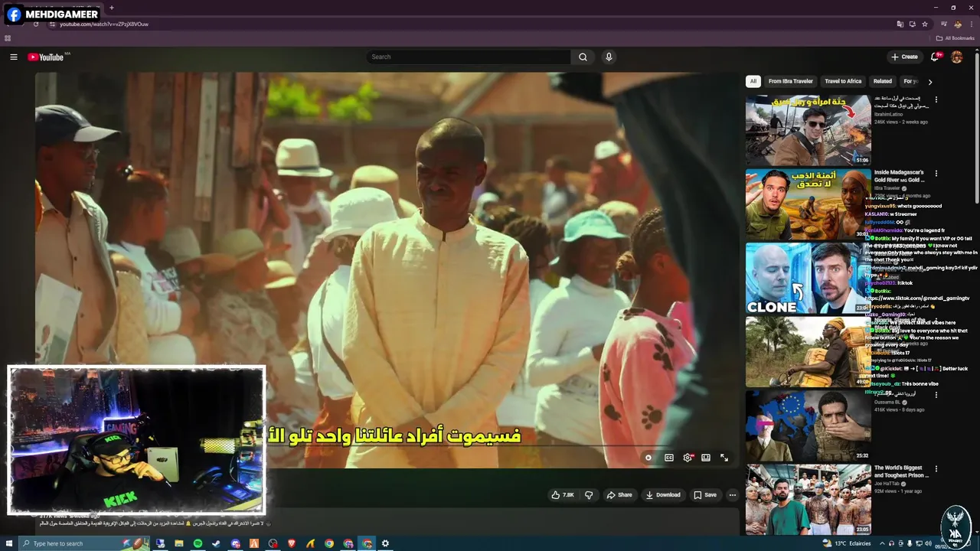The width and height of the screenshot is (980, 551).
Task: Open the IbrahimLatino channel name link
Action: [889, 114]
